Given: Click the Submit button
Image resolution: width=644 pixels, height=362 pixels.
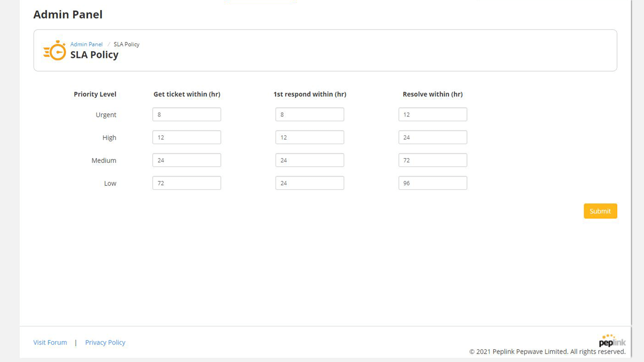Looking at the screenshot, I should pyautogui.click(x=600, y=211).
